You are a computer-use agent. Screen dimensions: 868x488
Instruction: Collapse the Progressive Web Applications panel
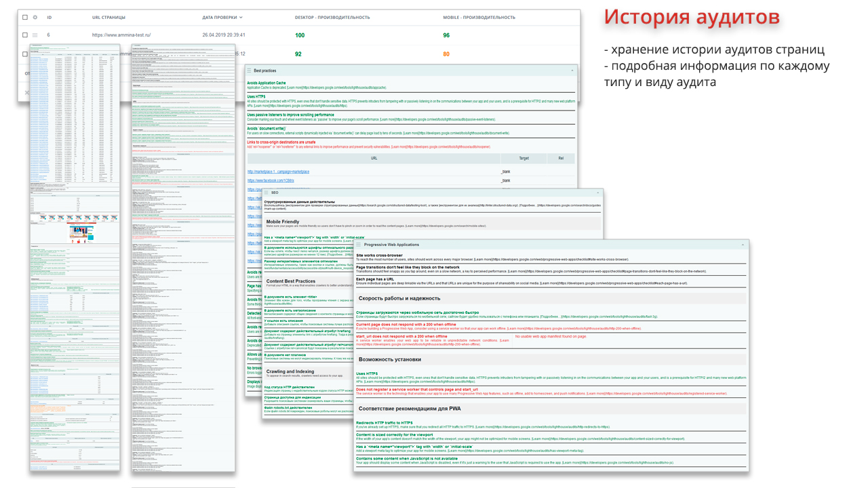[x=743, y=245]
